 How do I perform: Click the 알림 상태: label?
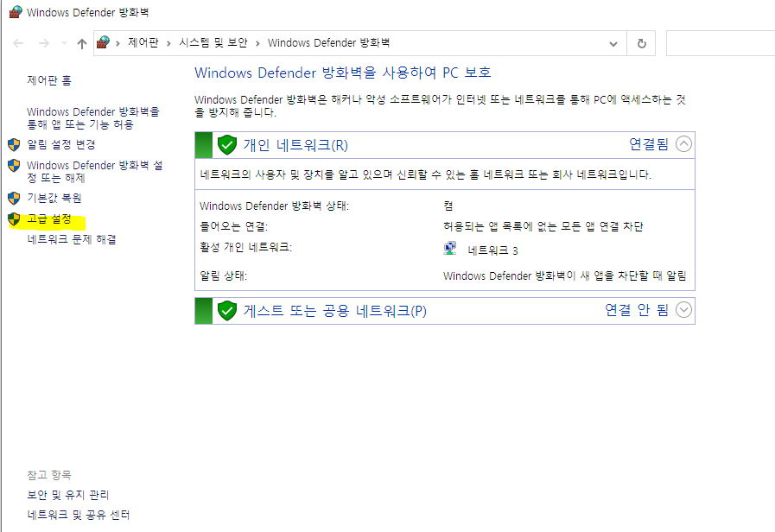point(224,276)
